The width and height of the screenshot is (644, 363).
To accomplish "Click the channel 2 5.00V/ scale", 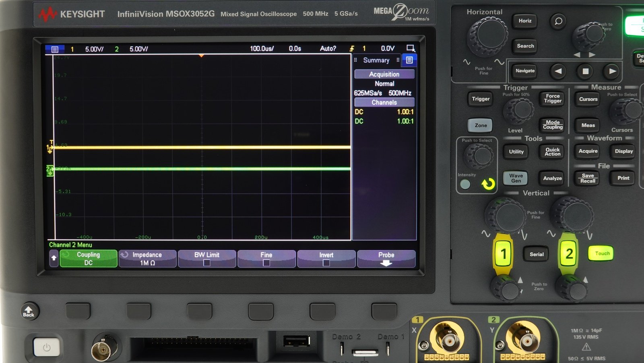I will [138, 49].
